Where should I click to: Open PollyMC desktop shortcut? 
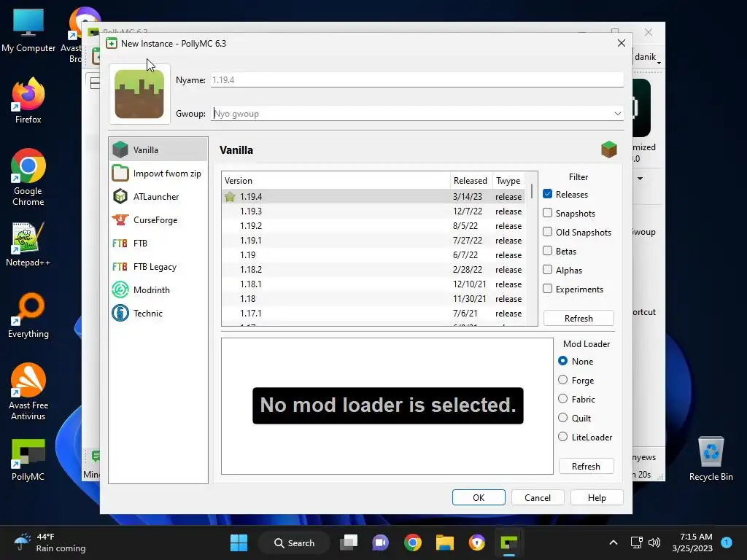(28, 459)
